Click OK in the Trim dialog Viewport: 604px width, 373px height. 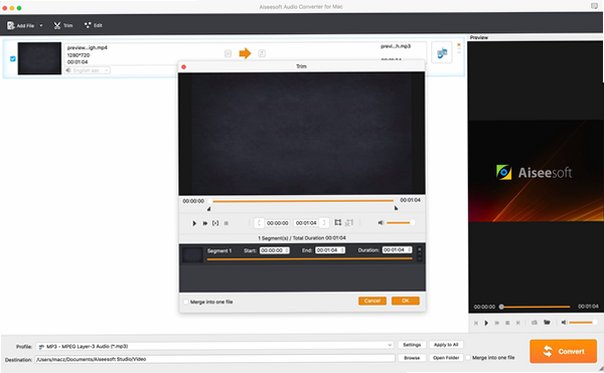[x=406, y=301]
